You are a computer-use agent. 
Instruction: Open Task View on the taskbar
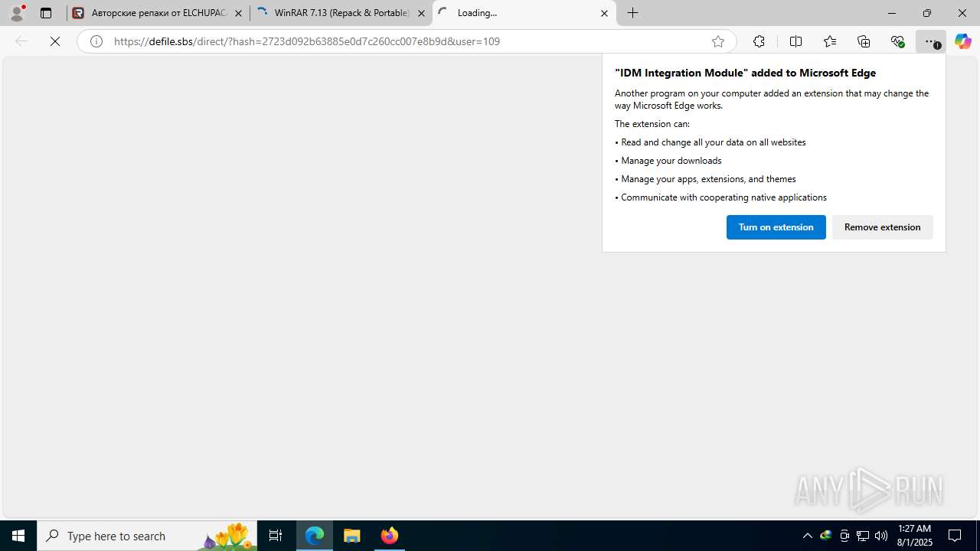click(x=276, y=536)
